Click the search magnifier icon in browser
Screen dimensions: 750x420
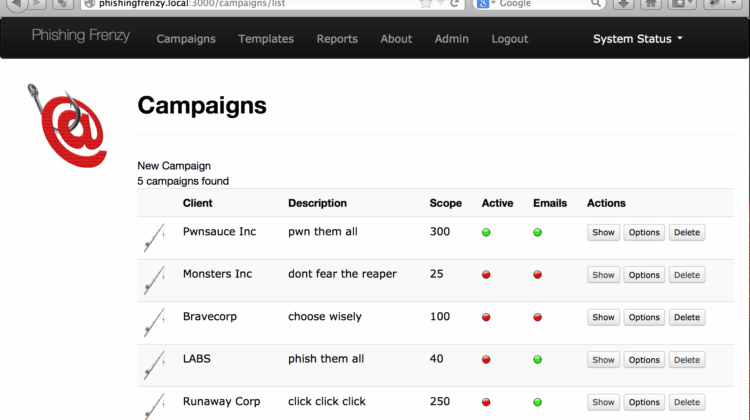point(596,3)
